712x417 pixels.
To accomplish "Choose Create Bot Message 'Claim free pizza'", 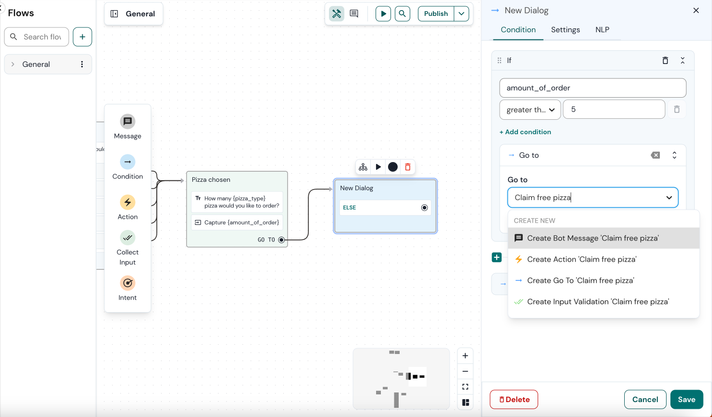I will 592,238.
